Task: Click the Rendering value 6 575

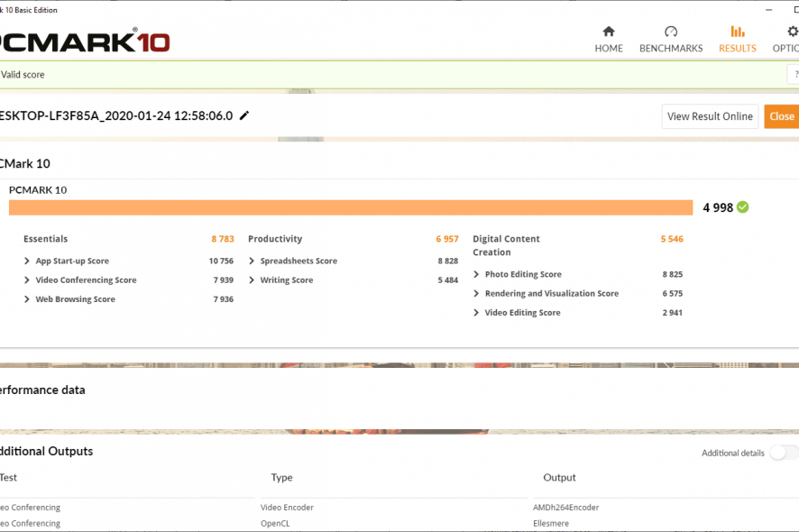Action: coord(673,294)
